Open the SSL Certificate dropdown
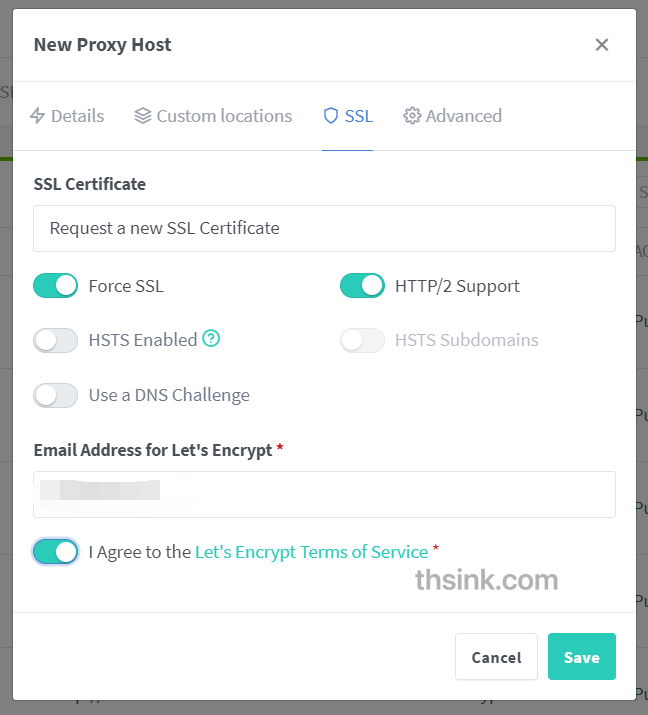The image size is (648, 715). point(324,228)
